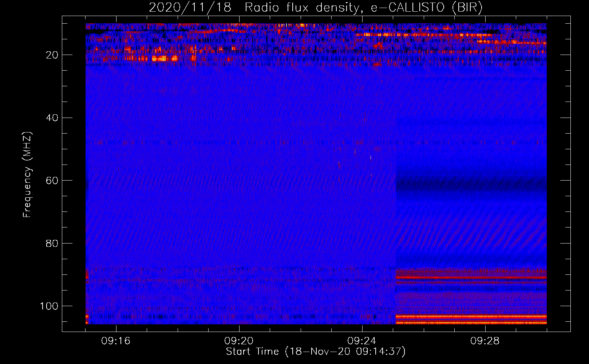589x364 pixels.
Task: Click the 09:24 time tick label
Action: (362, 341)
